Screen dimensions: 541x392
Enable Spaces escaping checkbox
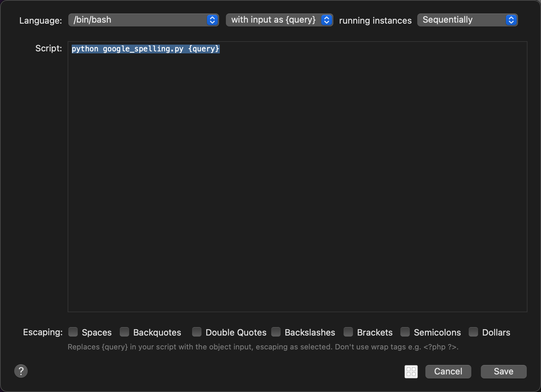click(x=73, y=332)
